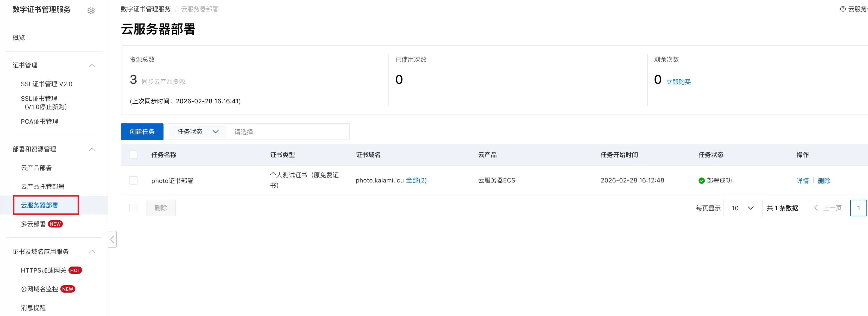
Task: Click the previous page arrow icon
Action: point(816,208)
